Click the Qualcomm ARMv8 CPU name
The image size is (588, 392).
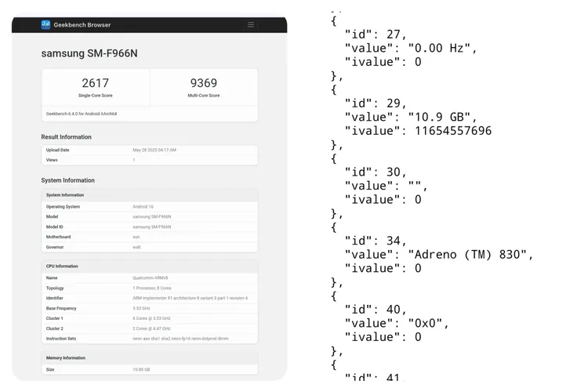150,278
